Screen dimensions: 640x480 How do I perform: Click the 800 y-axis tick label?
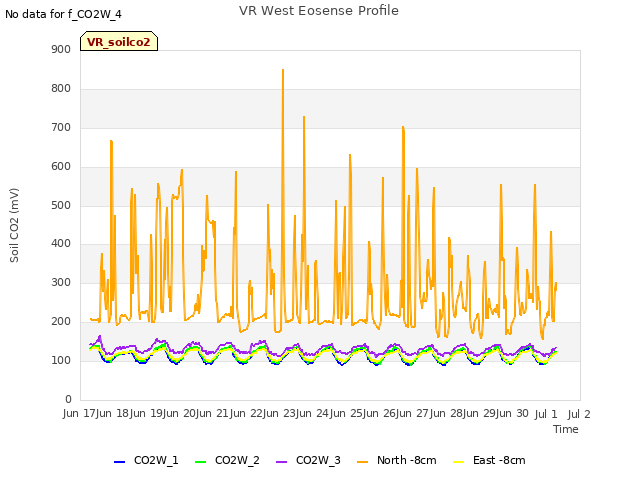61,89
